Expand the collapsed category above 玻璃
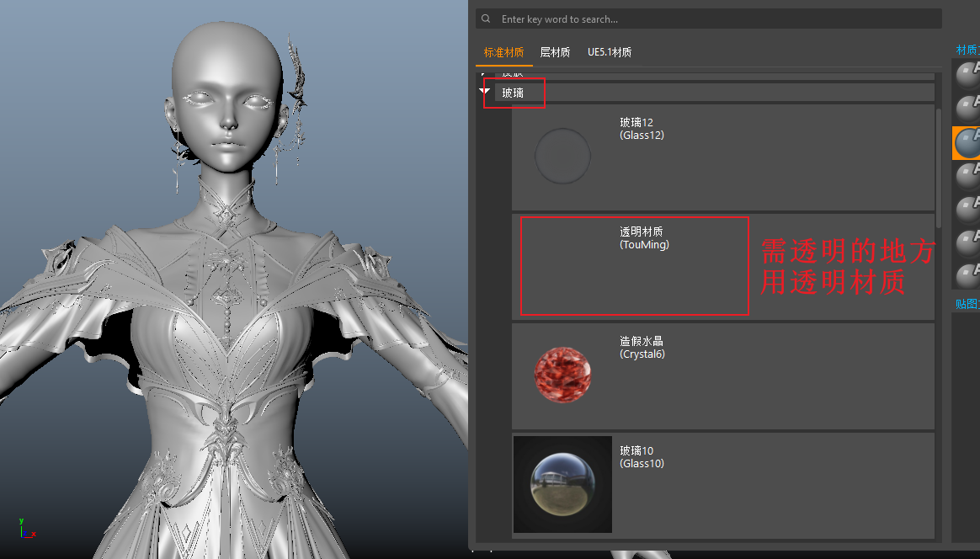980x559 pixels. (484, 74)
